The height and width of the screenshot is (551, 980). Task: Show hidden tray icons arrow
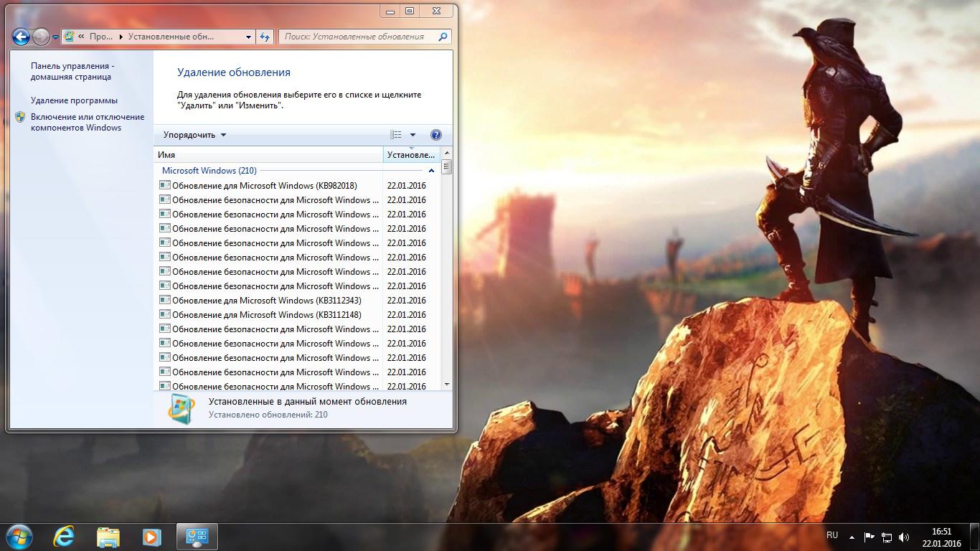[852, 537]
